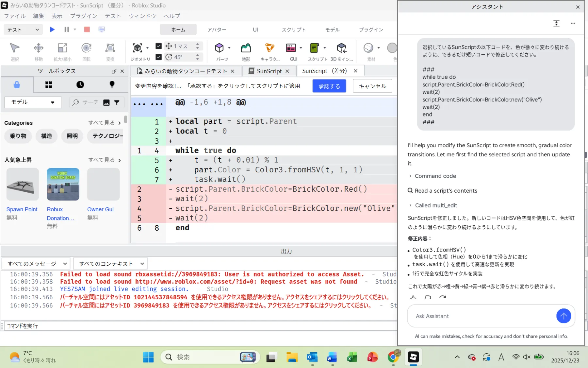Click the Ask Assistant input field
This screenshot has height=368, width=588.
click(x=482, y=316)
